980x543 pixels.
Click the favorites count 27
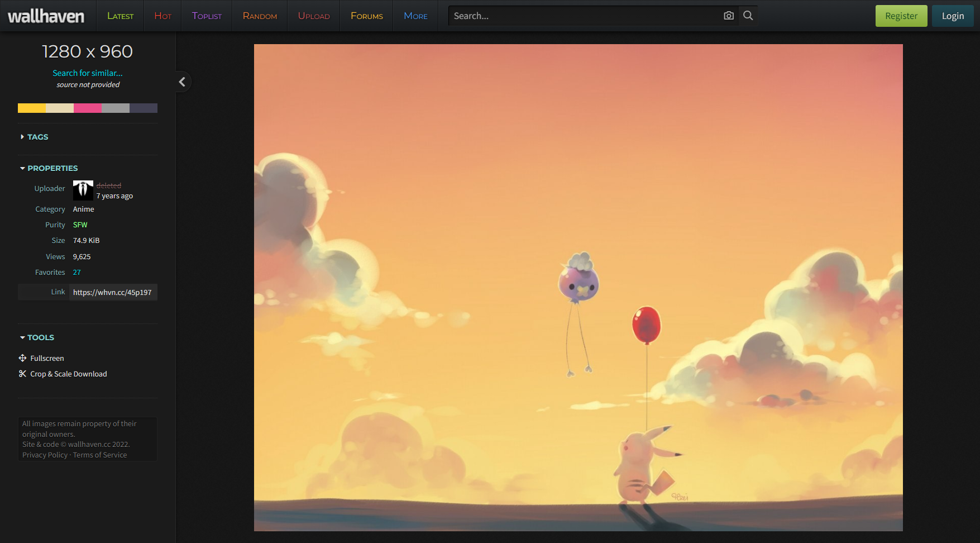click(77, 272)
